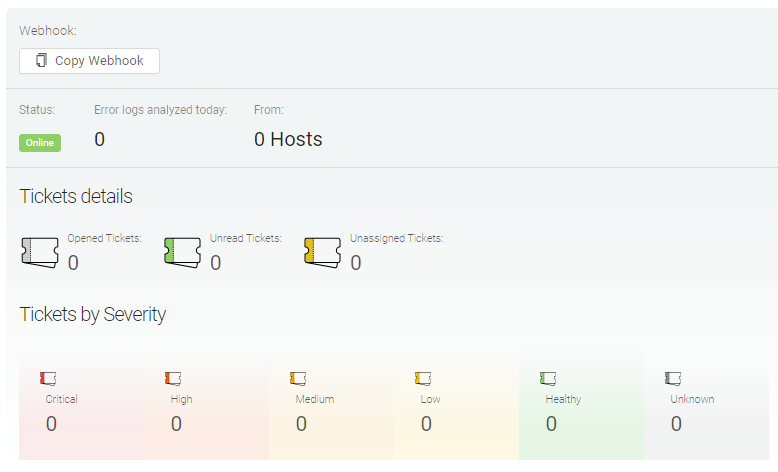Click the Low severity ticket icon
Screen dimensions: 778x472
click(x=422, y=378)
